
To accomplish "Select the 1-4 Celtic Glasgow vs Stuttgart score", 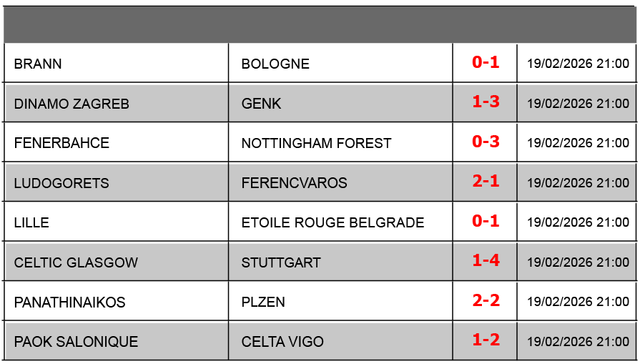I will click(x=486, y=261).
